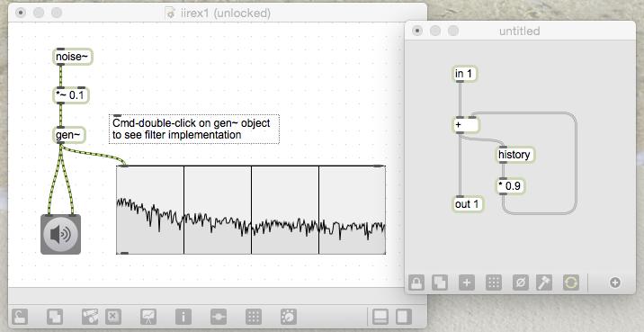Toggle grid in the untitled gen patcher
Viewport: 644px width, 332px height.
pos(494,283)
